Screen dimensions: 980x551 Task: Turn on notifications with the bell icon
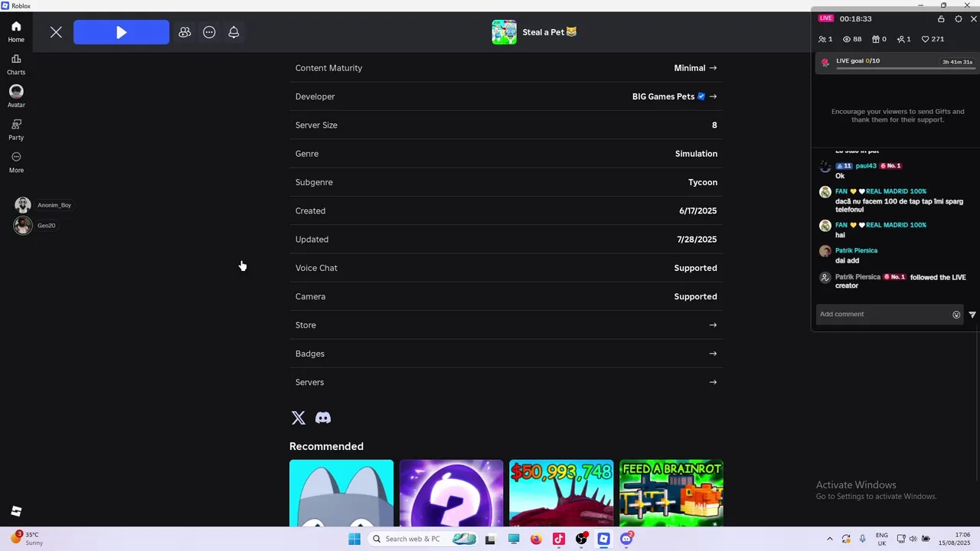234,32
